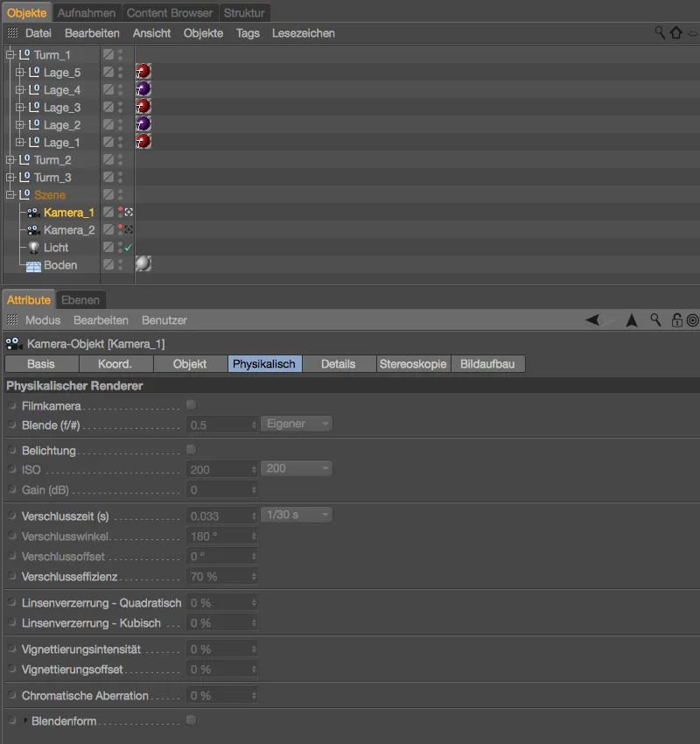Click the target icon in Attribute manager
This screenshot has width=700, height=744.
coord(692,320)
